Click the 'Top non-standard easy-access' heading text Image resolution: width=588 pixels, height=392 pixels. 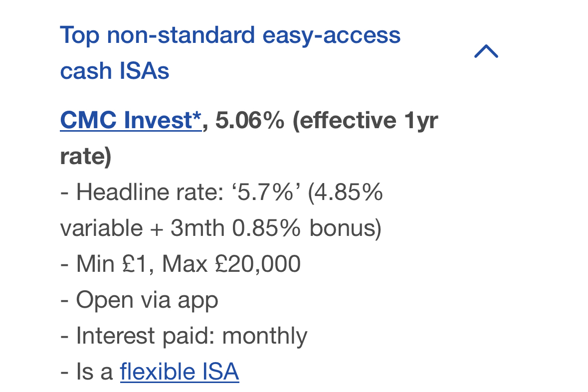[x=230, y=35]
